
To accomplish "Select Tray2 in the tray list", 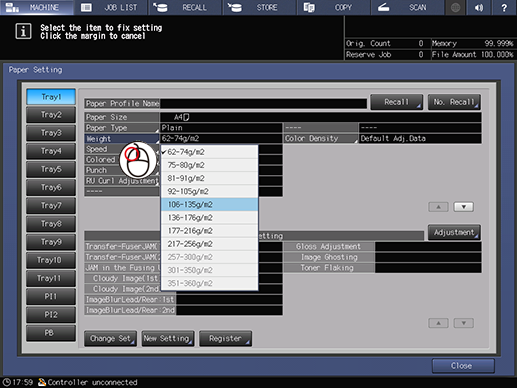I will coord(51,115).
